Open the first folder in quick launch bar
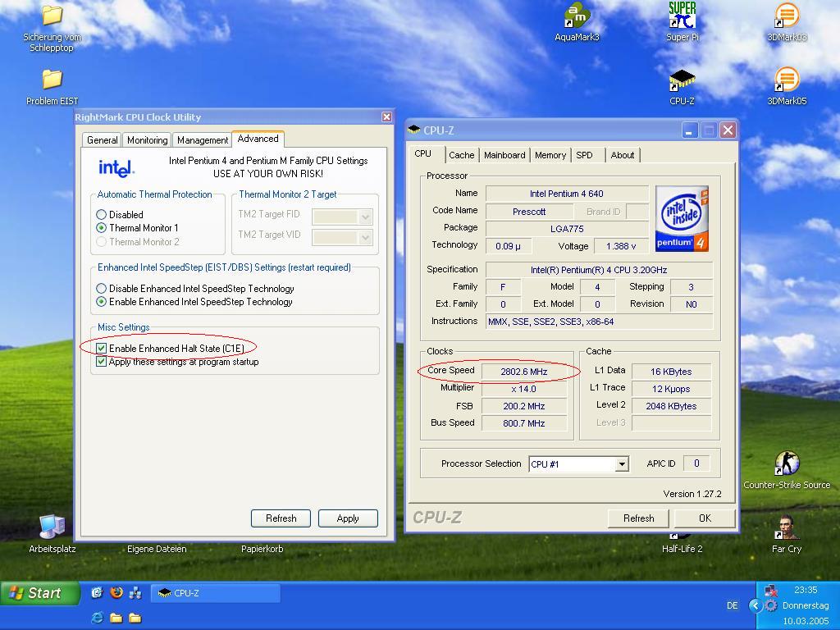Image resolution: width=840 pixels, height=630 pixels. 116,618
